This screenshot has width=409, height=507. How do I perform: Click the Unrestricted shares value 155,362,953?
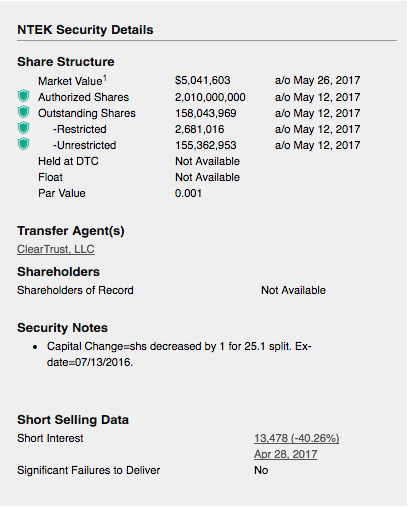[206, 145]
